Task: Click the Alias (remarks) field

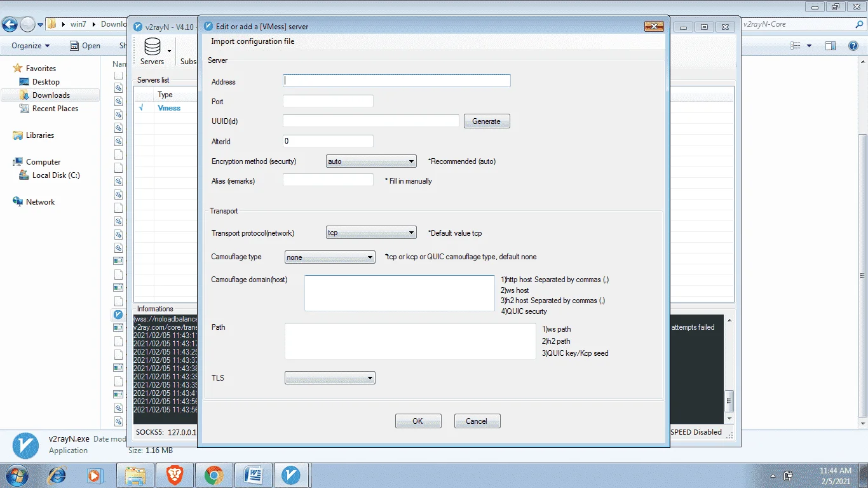Action: (328, 180)
